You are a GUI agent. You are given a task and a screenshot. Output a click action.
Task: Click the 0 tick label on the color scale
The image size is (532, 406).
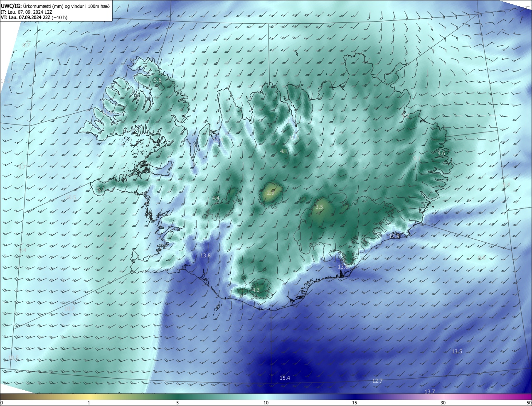coord(2,403)
